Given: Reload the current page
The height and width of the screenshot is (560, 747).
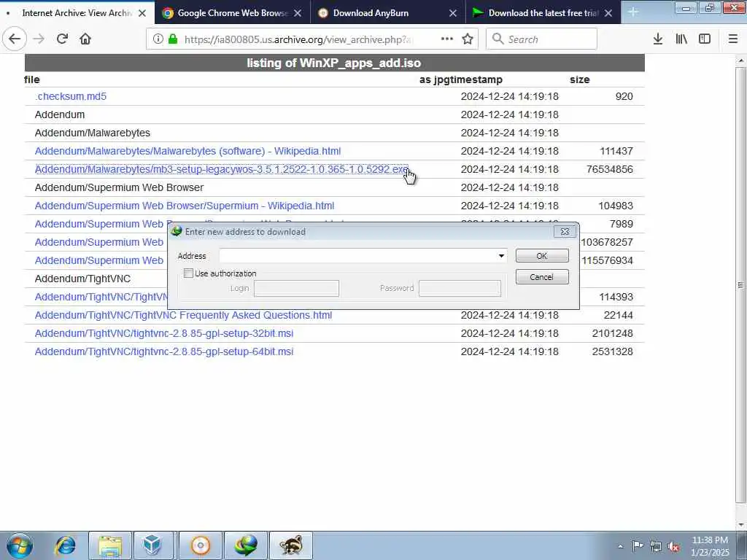Looking at the screenshot, I should 62,39.
